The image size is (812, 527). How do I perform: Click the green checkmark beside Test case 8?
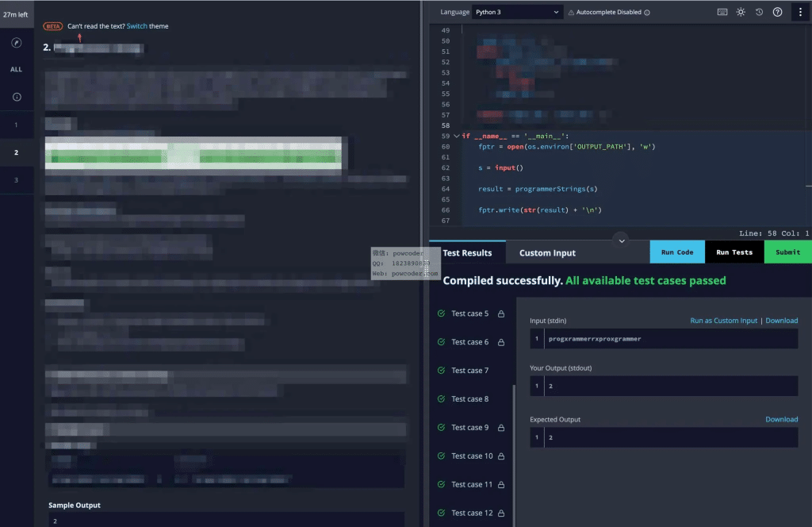click(442, 398)
